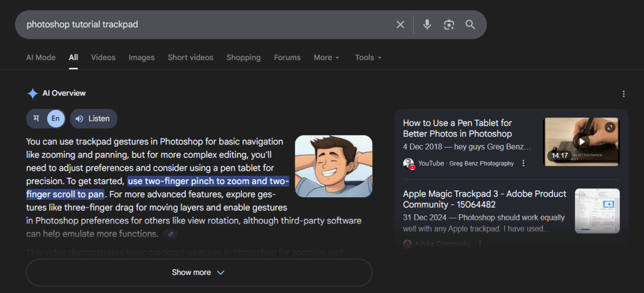Image resolution: width=644 pixels, height=293 pixels.
Task: Click inside the search query field
Action: (201, 25)
